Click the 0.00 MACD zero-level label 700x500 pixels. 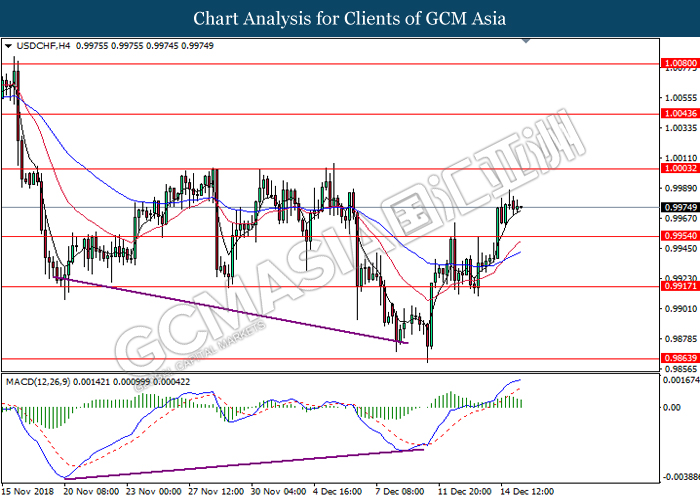672,407
